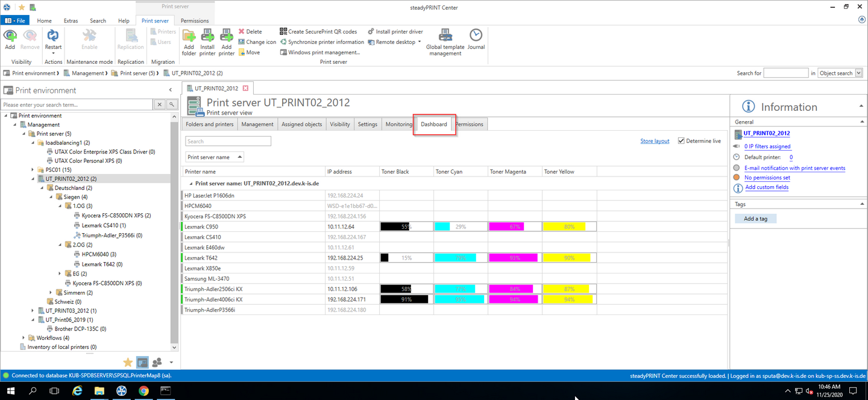The width and height of the screenshot is (868, 400).
Task: Collapse the Information panel header arrow
Action: click(x=861, y=106)
